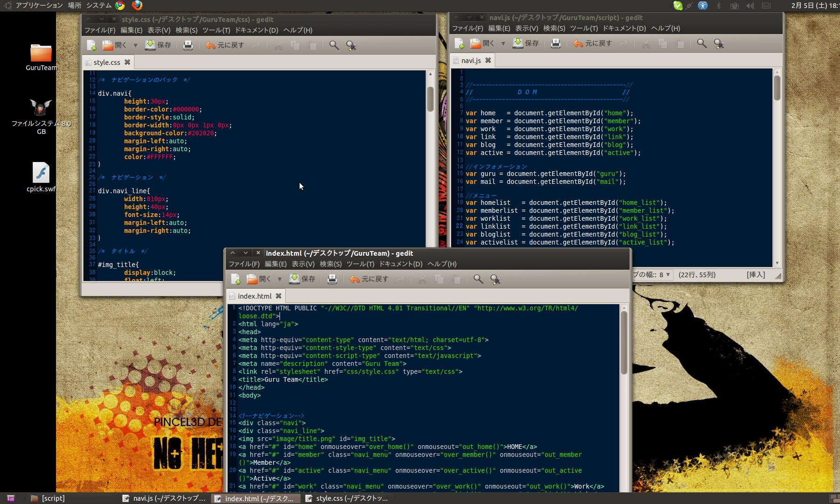Image resolution: width=840 pixels, height=504 pixels.
Task: Click Cut scissors icon in navi.js window
Action: [x=646, y=43]
